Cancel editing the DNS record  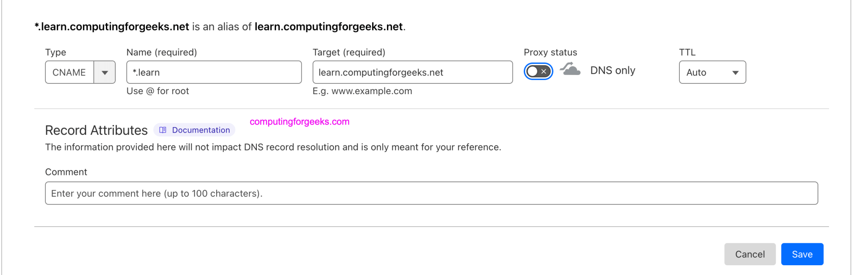[750, 254]
